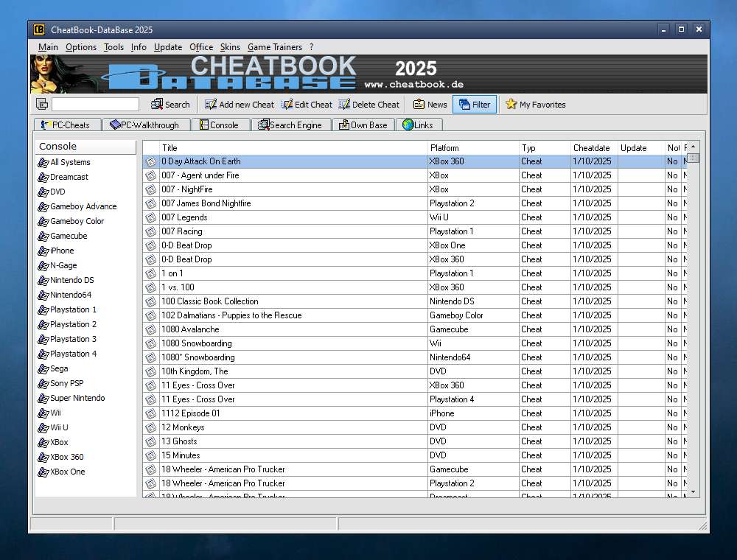Click the row icon for 007 Legends
This screenshot has height=560, width=737.
(151, 217)
